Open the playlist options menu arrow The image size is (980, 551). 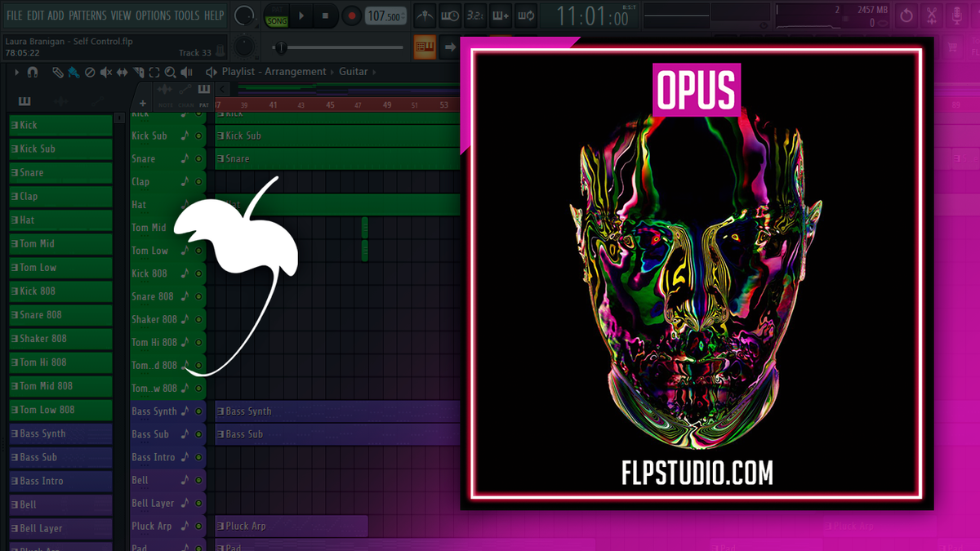(16, 72)
